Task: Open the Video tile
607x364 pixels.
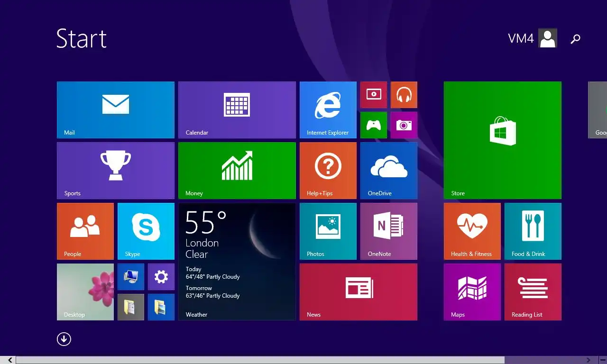Action: [374, 95]
